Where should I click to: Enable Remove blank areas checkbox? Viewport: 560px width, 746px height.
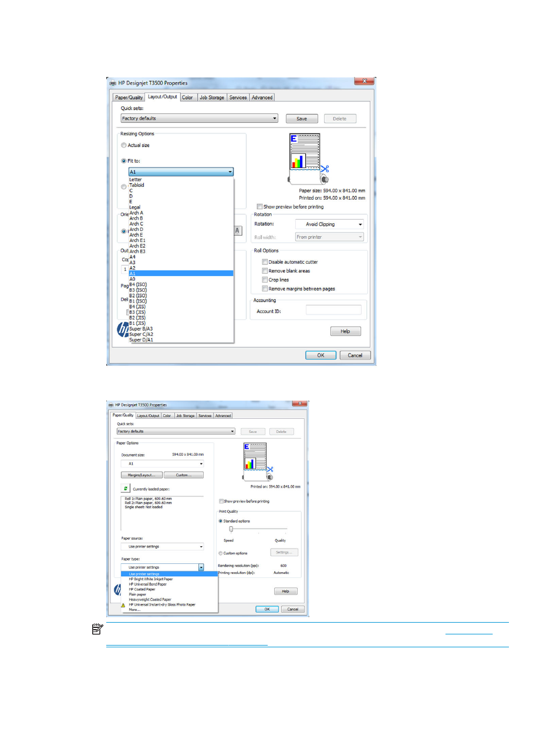click(265, 271)
